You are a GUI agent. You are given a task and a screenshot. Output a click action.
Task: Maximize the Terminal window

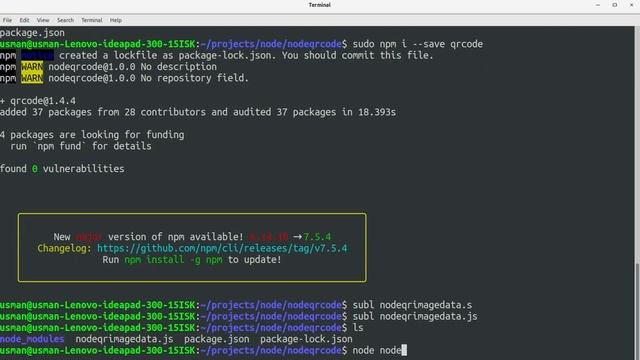tap(615, 5)
